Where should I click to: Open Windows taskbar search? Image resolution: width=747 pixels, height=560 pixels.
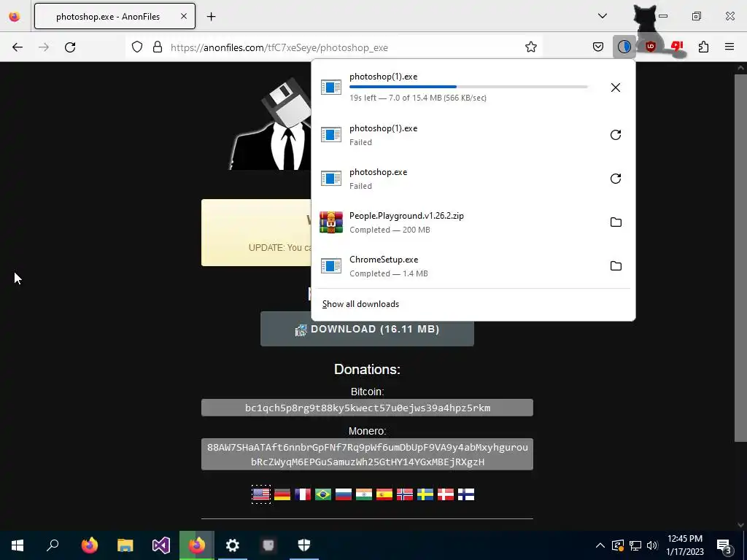tap(53, 545)
